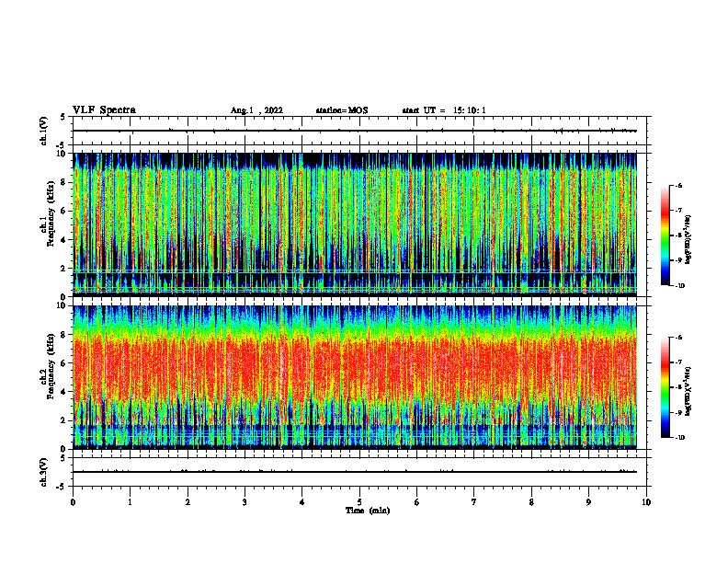This screenshot has height=563, width=728.
Task: Click the 'station=MOS' header label
Action: pyautogui.click(x=342, y=110)
